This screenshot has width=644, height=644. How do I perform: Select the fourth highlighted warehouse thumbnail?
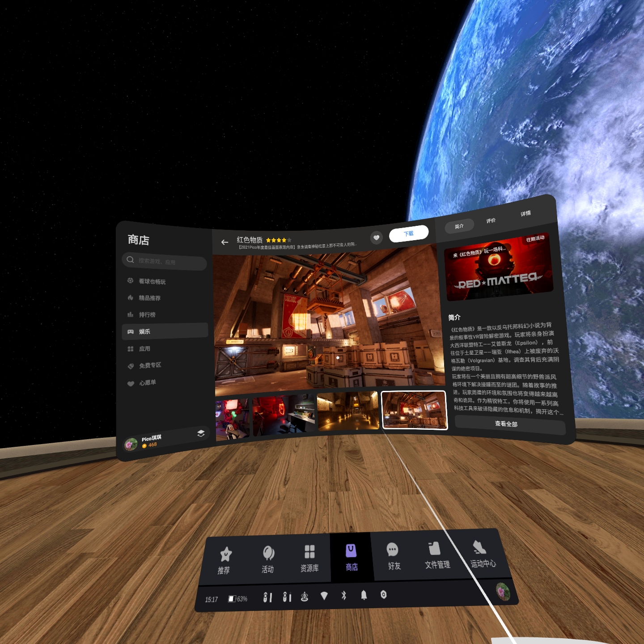[414, 410]
